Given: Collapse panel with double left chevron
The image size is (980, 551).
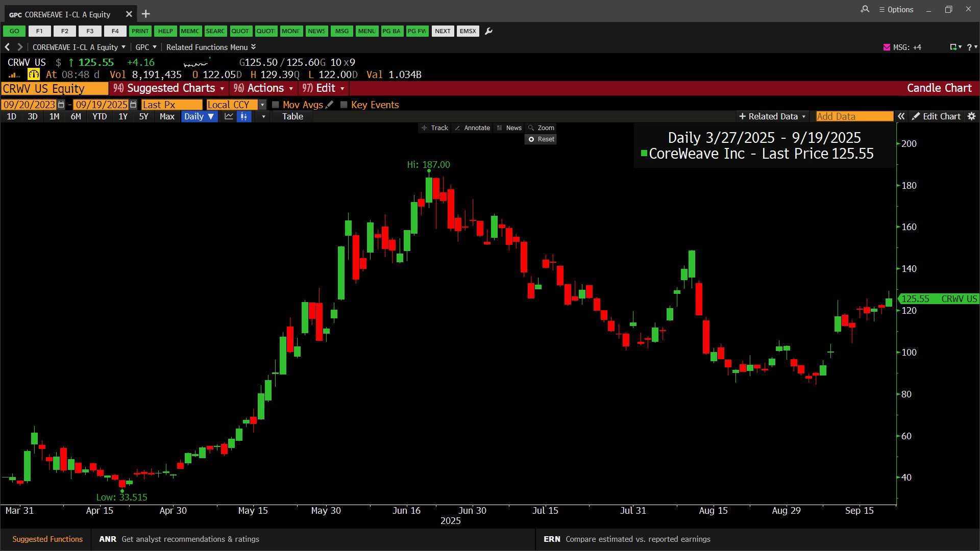Looking at the screenshot, I should click(901, 116).
